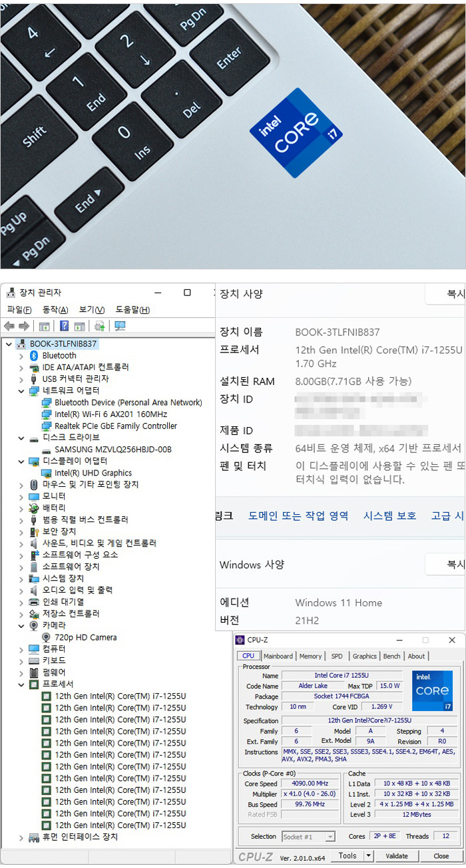The image size is (466, 868).
Task: Click the 키보드 category icon
Action: tap(34, 660)
